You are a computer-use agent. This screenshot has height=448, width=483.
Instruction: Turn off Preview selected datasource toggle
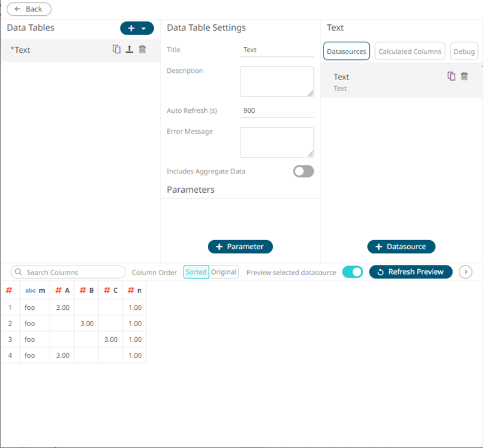[352, 272]
